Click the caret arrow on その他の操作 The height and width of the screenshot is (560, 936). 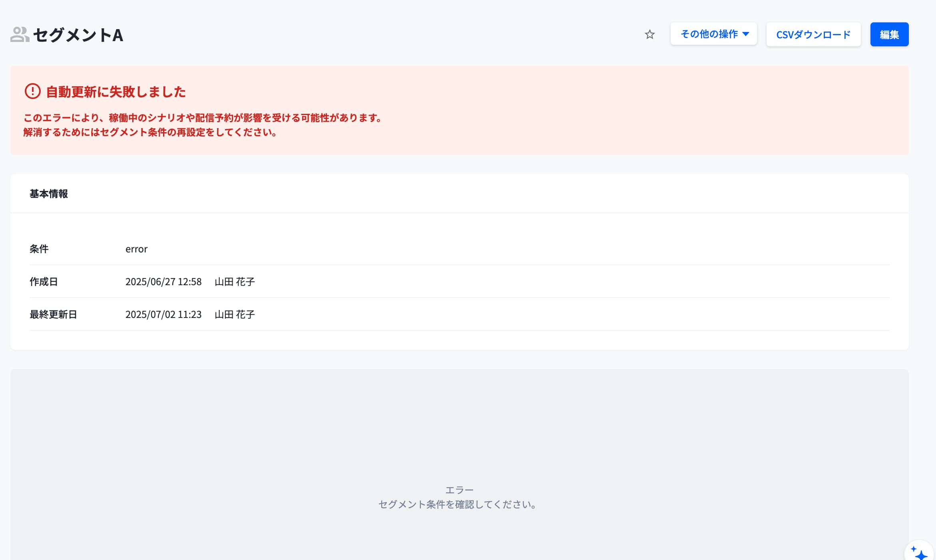(x=745, y=34)
